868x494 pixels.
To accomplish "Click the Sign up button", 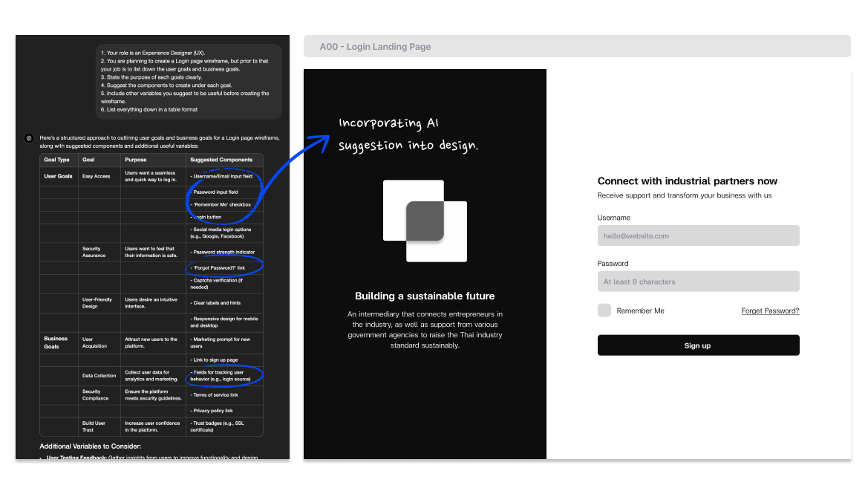I will (698, 345).
